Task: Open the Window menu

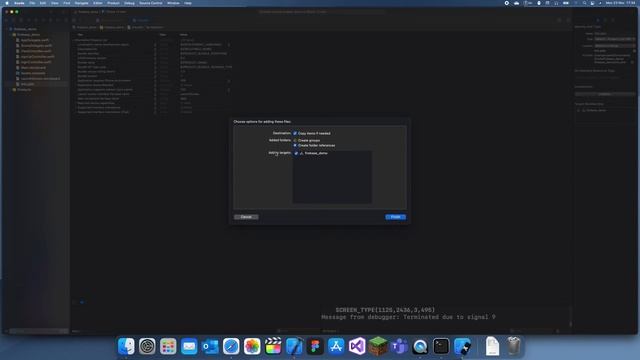Action: click(173, 3)
